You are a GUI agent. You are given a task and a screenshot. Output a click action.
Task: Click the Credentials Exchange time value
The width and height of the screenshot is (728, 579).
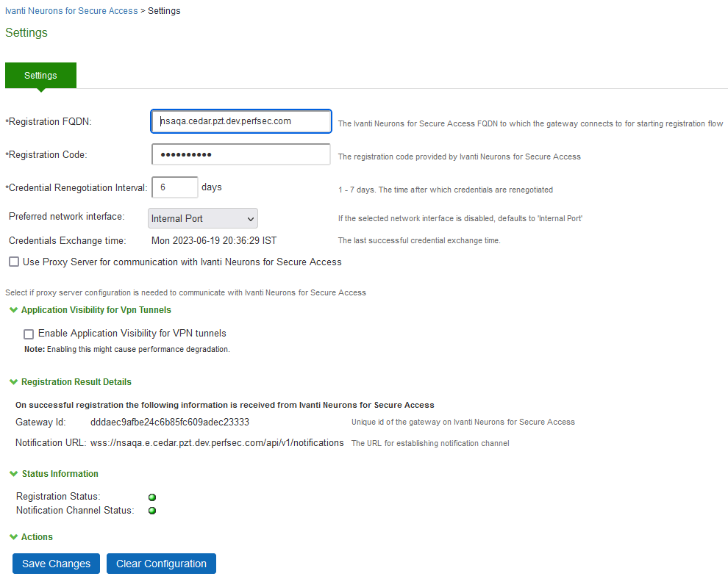213,240
